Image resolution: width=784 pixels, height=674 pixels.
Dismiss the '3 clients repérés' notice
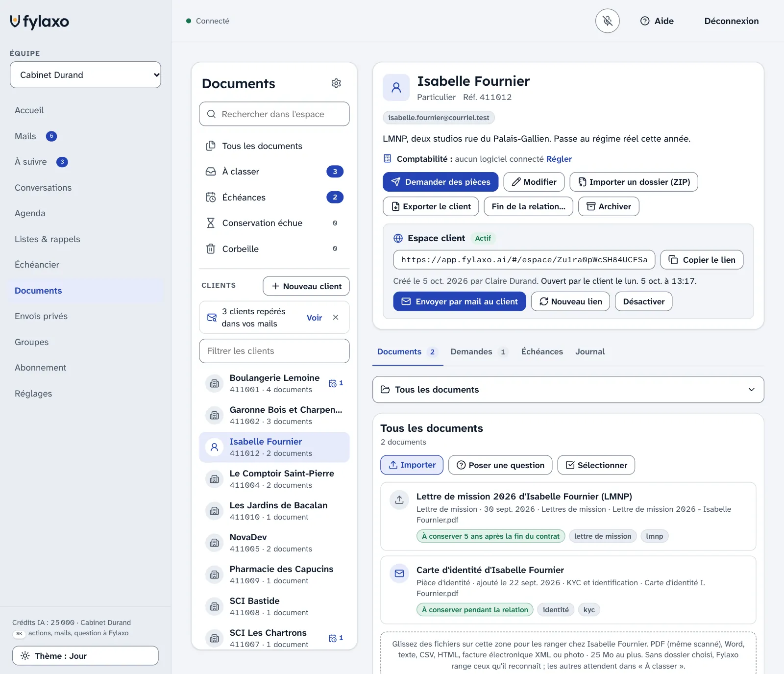point(336,317)
